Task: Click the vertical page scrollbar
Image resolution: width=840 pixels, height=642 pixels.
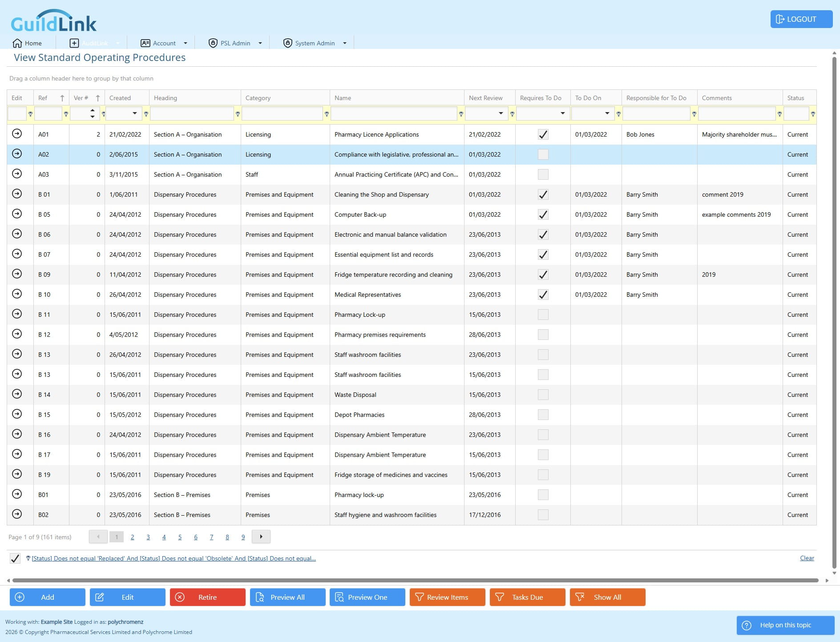Action: pyautogui.click(x=834, y=313)
